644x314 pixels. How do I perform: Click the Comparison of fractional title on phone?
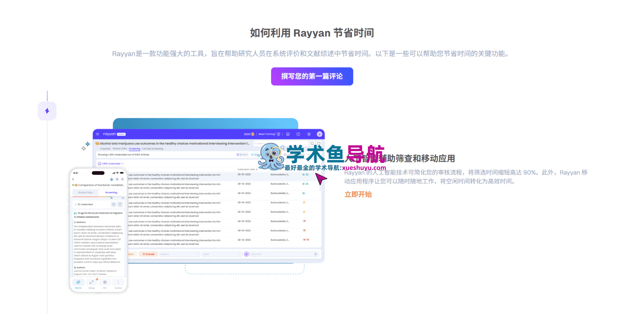pos(101,185)
